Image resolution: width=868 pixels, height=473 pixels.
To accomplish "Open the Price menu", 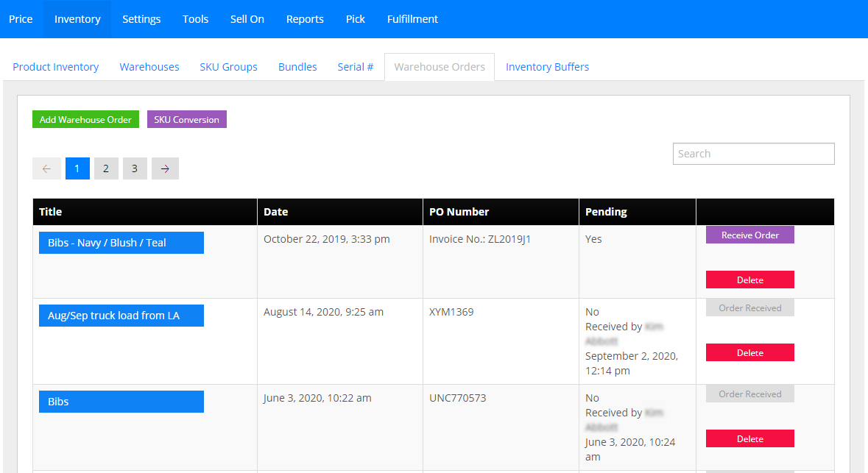I will pyautogui.click(x=21, y=19).
